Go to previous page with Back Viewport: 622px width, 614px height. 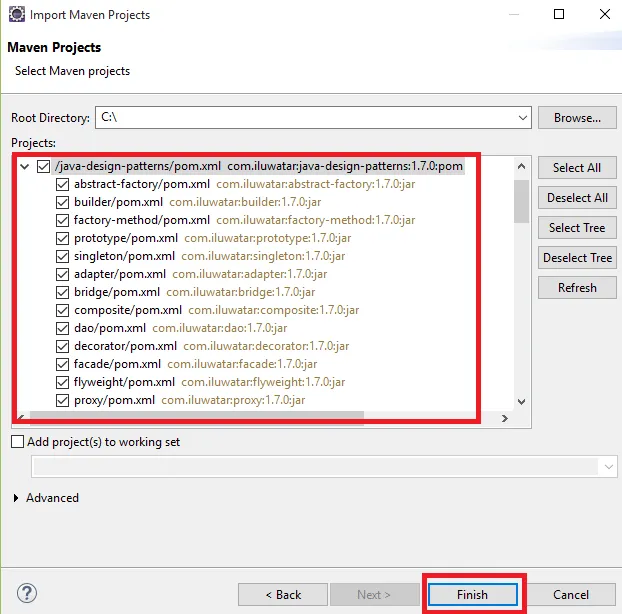pyautogui.click(x=283, y=595)
